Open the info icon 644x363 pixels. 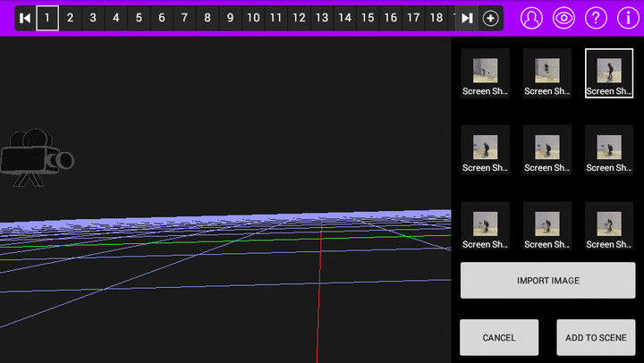(626, 18)
